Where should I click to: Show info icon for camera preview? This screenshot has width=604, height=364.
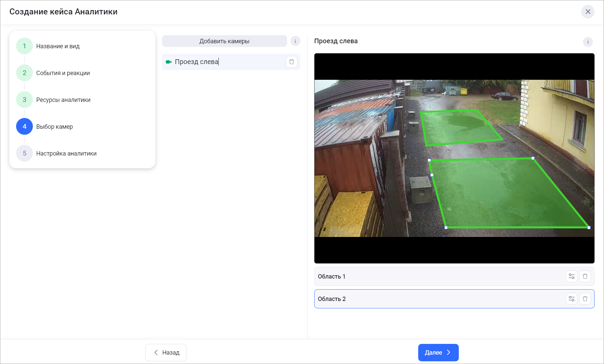(588, 42)
